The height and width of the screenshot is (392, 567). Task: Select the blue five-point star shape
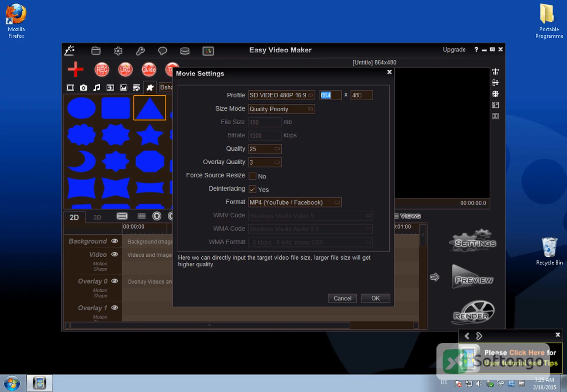click(150, 135)
